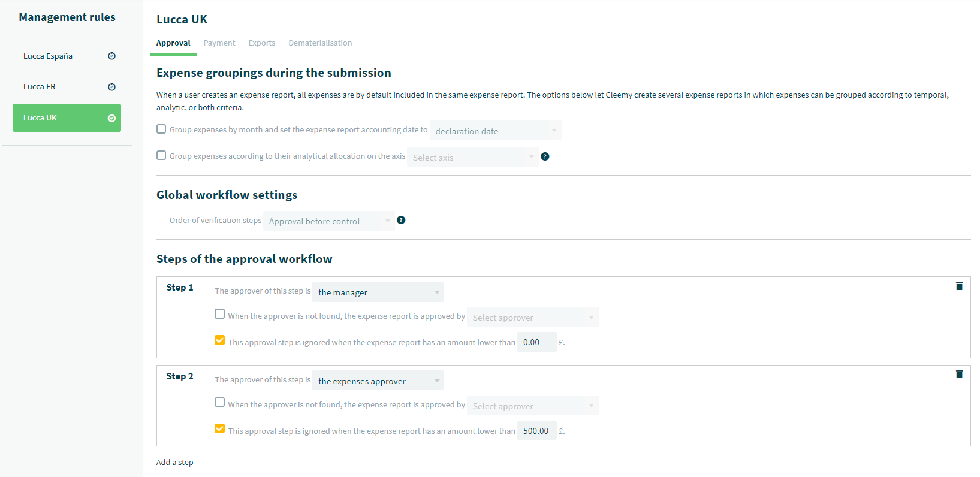The height and width of the screenshot is (477, 980).
Task: Click 'Expense groupings during the submission' heading
Action: coord(274,73)
